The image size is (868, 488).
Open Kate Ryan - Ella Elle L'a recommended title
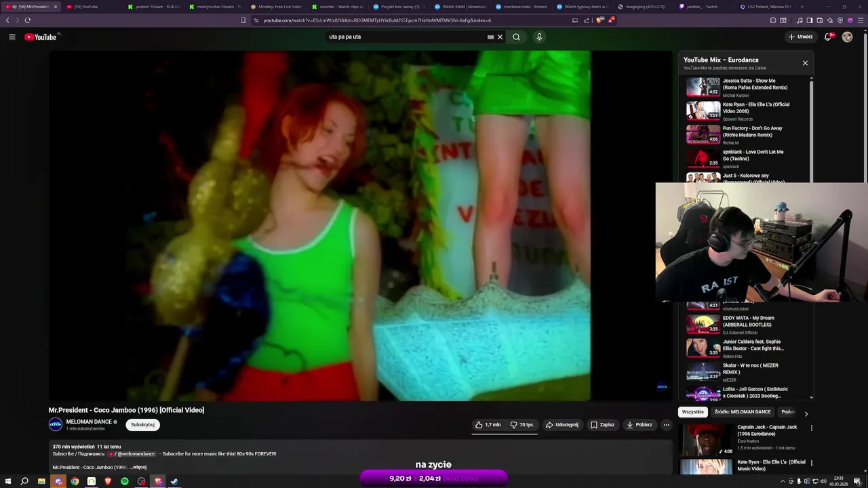[771, 465]
